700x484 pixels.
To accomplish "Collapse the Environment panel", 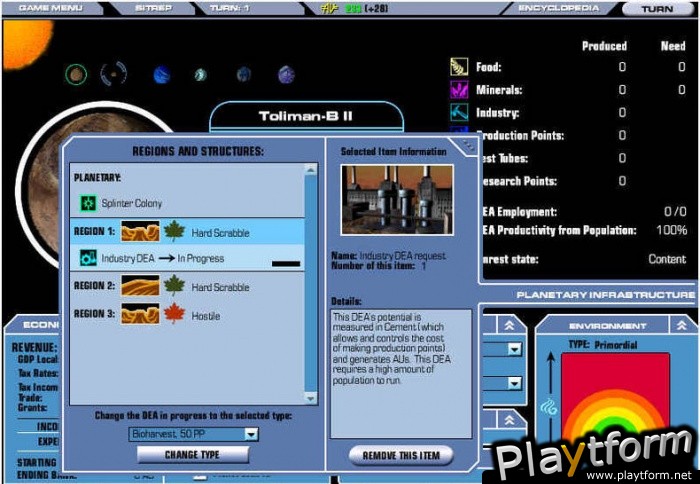I will (x=681, y=325).
